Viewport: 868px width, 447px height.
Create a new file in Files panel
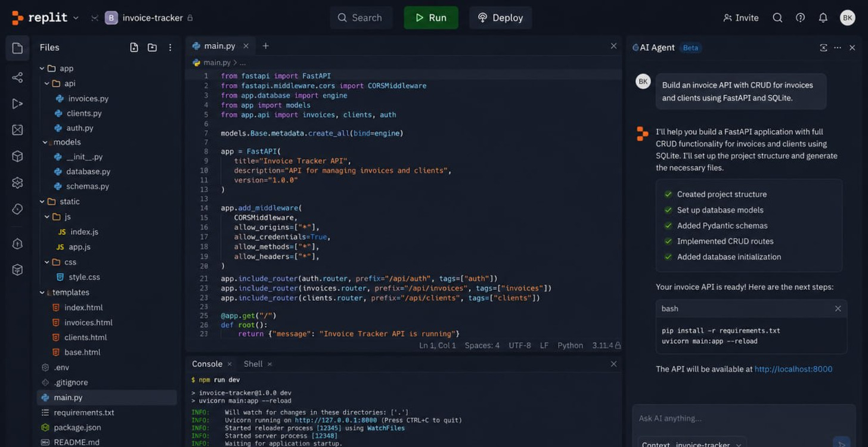pos(134,48)
